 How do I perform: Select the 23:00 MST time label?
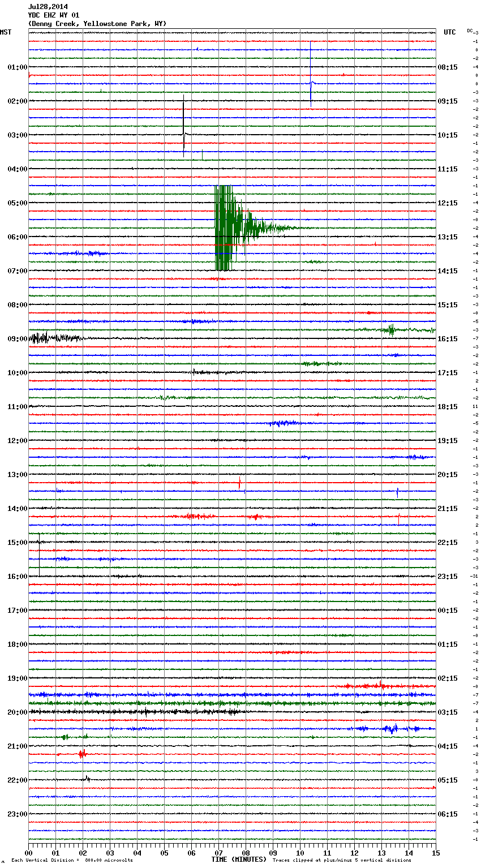click(18, 814)
